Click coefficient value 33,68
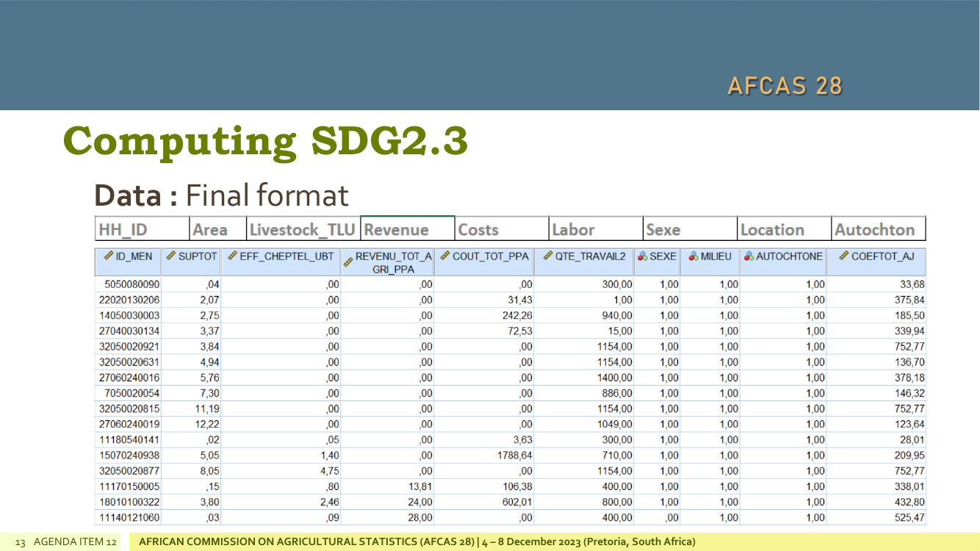This screenshot has width=980, height=551. click(x=912, y=284)
